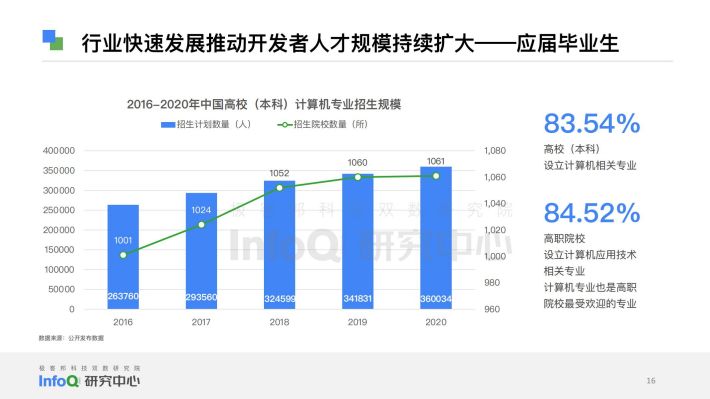Click the 数据来源 note below the chart
The width and height of the screenshot is (710, 399).
(x=71, y=338)
